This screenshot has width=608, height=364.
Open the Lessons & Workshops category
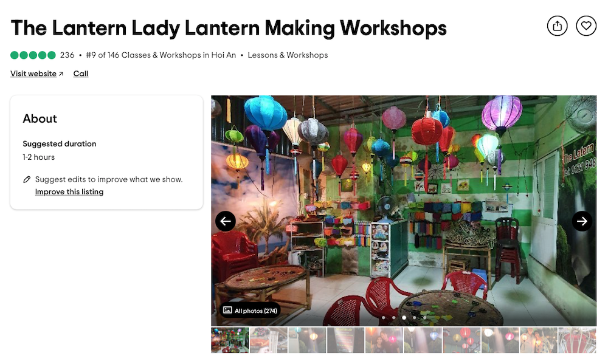[288, 55]
